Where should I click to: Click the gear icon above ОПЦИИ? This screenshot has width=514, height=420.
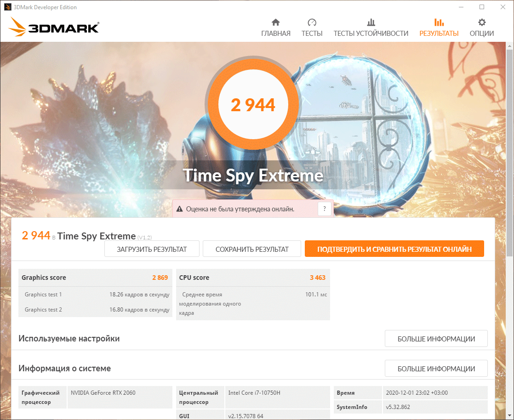click(481, 22)
